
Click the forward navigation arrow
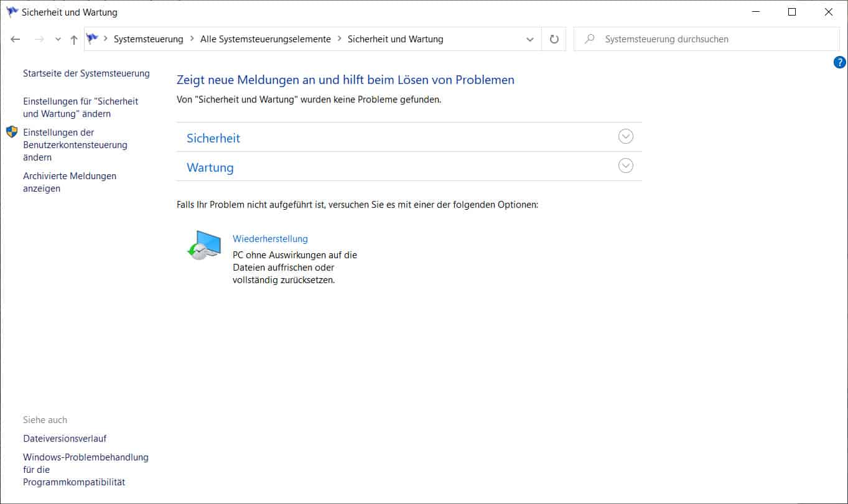39,39
